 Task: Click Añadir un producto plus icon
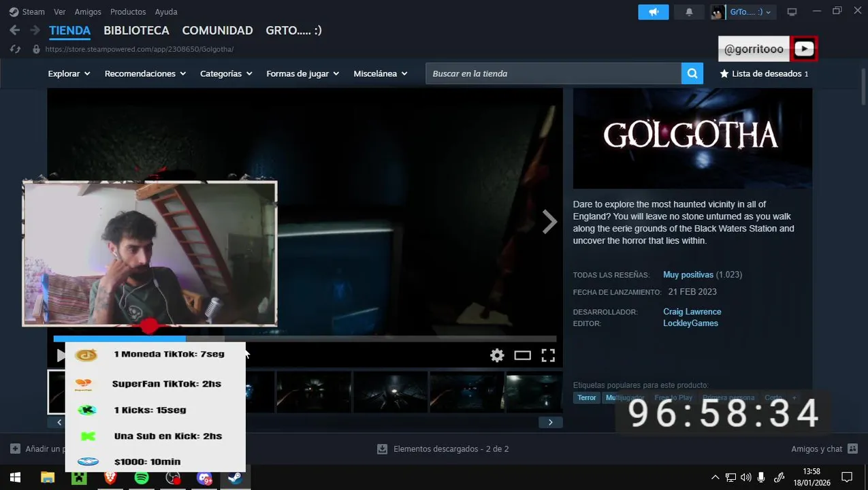click(15, 449)
